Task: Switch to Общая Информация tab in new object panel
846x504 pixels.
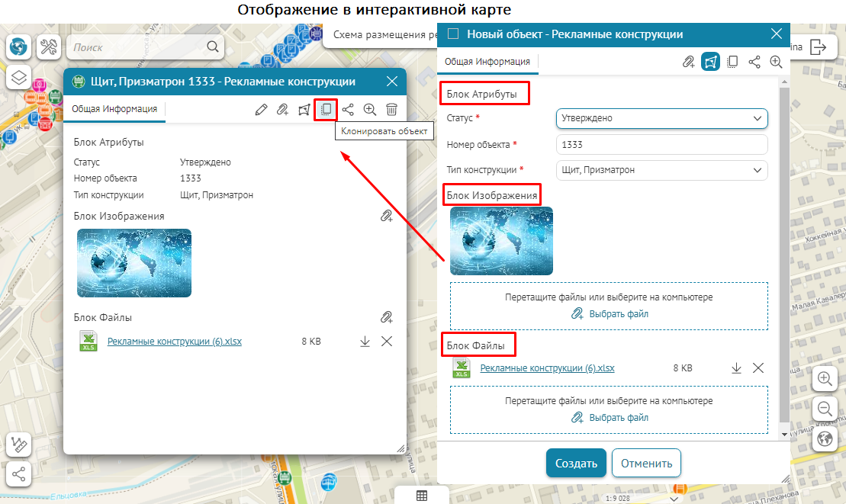Action: (487, 63)
